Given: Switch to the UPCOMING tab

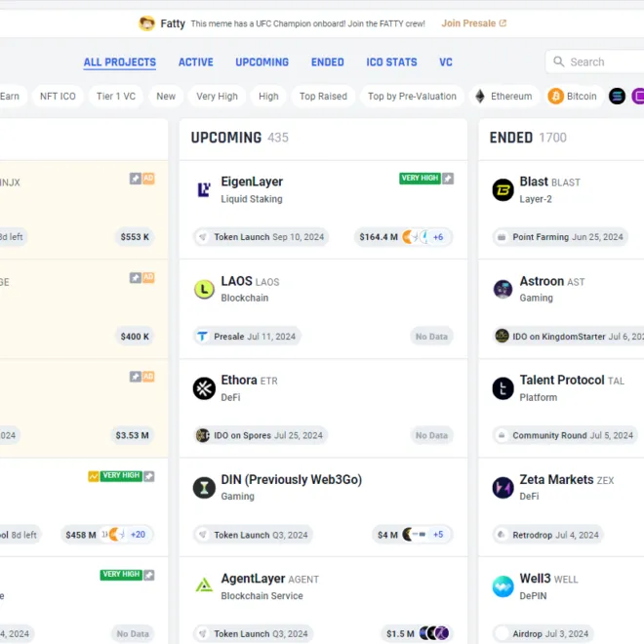Looking at the screenshot, I should [x=262, y=62].
